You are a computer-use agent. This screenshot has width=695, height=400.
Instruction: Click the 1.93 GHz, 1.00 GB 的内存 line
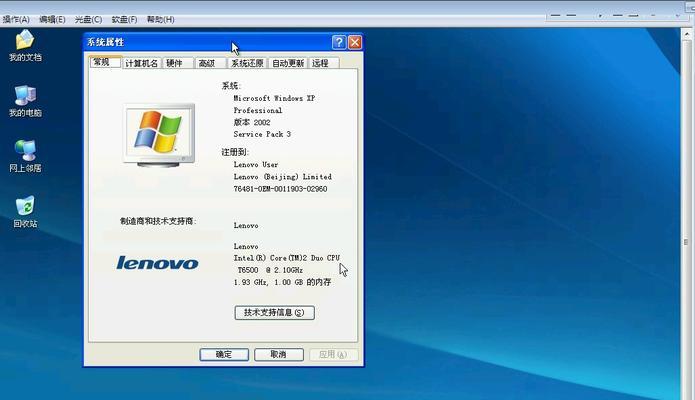pos(282,282)
